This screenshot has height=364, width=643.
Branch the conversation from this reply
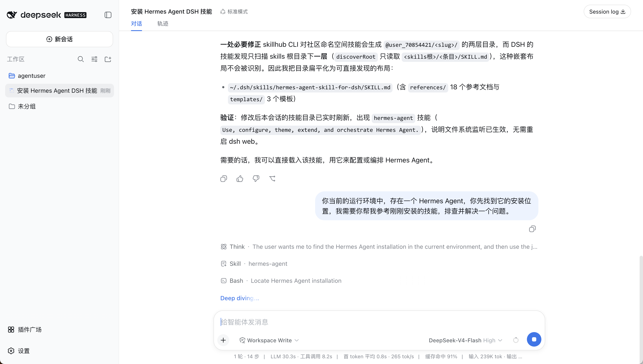pos(272,179)
